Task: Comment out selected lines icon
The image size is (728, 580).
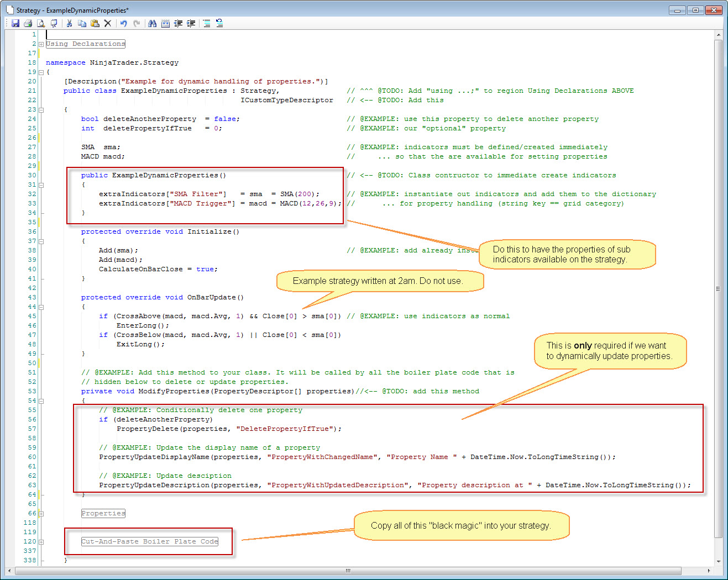Action: click(x=207, y=23)
